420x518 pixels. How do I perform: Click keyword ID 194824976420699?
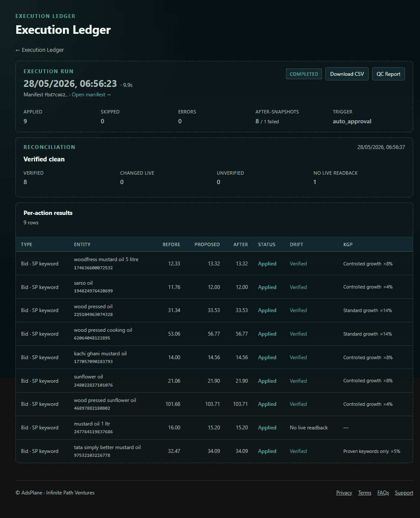[x=93, y=291]
